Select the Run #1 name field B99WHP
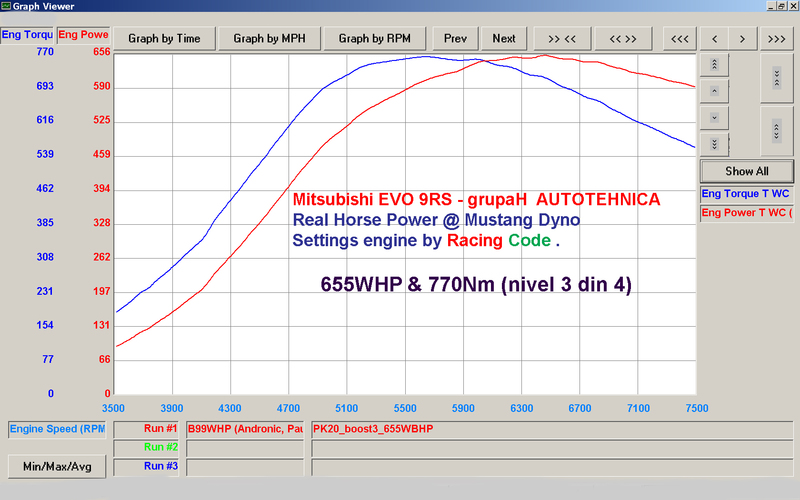 pos(245,429)
